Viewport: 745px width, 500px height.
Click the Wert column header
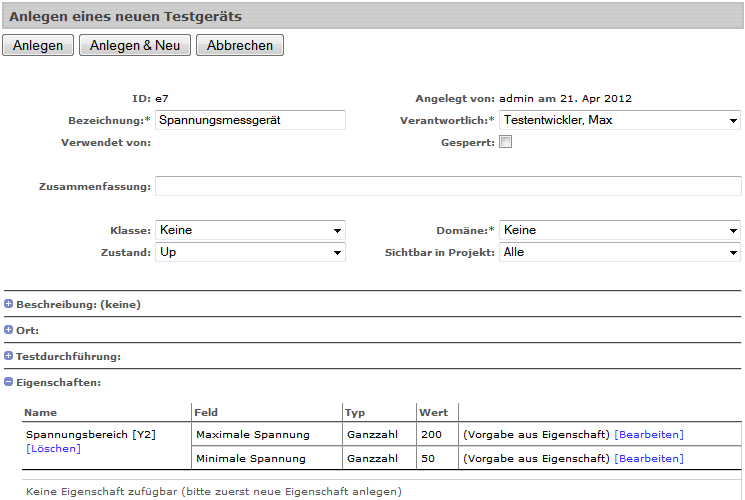pos(433,412)
